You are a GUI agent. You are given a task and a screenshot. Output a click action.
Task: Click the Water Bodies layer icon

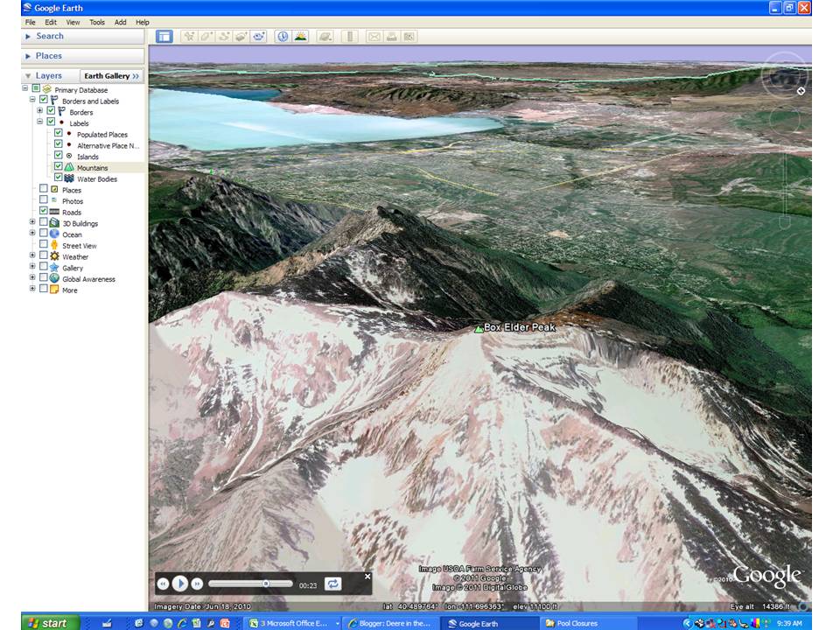click(x=69, y=178)
